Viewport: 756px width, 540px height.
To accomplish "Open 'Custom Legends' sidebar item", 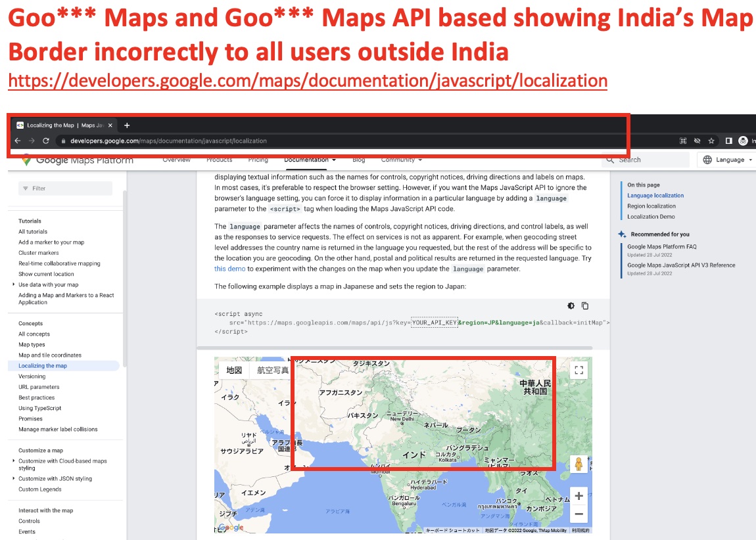I will 40,489.
